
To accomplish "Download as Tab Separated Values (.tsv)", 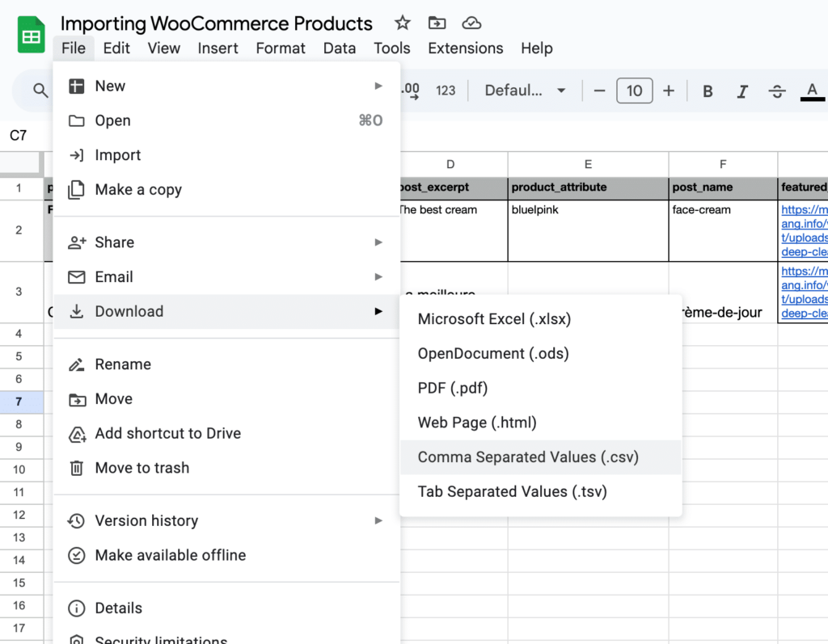I will pos(541,492).
